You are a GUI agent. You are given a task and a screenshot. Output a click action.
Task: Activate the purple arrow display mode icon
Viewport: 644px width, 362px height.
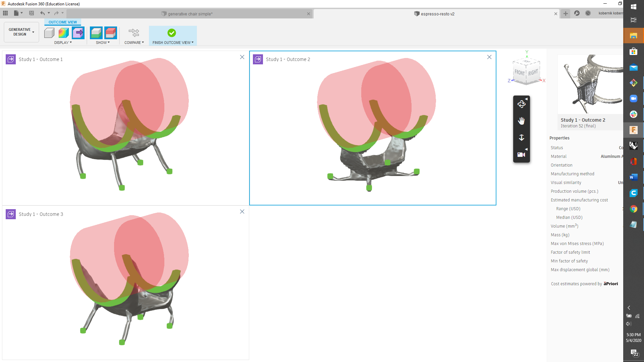[x=78, y=33]
